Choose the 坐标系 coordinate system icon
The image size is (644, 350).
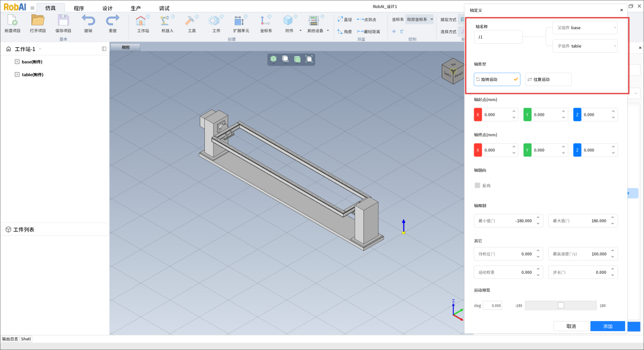click(x=266, y=21)
